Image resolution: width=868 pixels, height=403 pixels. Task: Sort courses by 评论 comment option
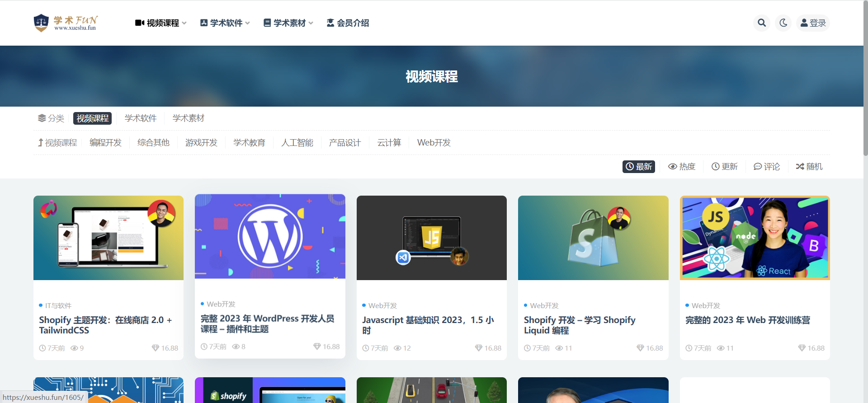tap(767, 167)
